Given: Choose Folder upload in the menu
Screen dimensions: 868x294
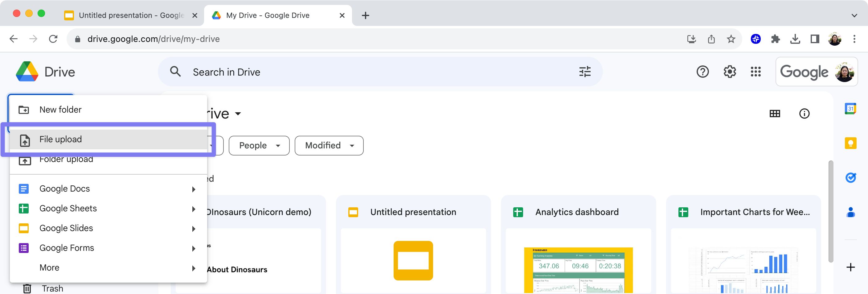Looking at the screenshot, I should 108,159.
